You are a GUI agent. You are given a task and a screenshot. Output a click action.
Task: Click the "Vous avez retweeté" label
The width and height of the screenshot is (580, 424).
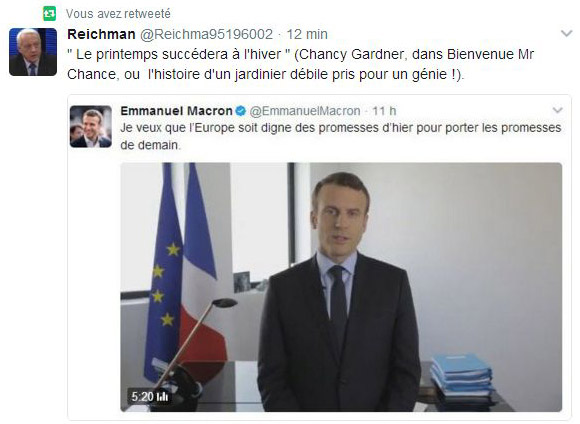[x=118, y=14]
